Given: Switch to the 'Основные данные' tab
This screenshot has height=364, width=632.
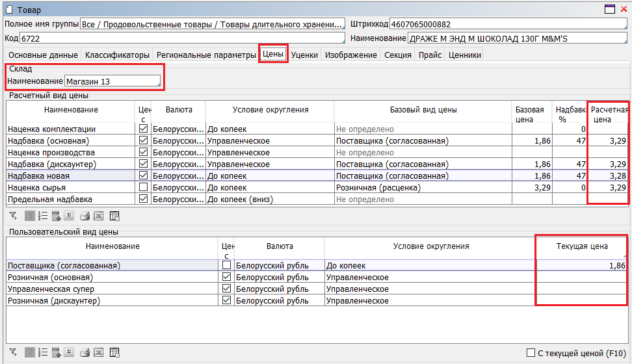Looking at the screenshot, I should [x=43, y=55].
